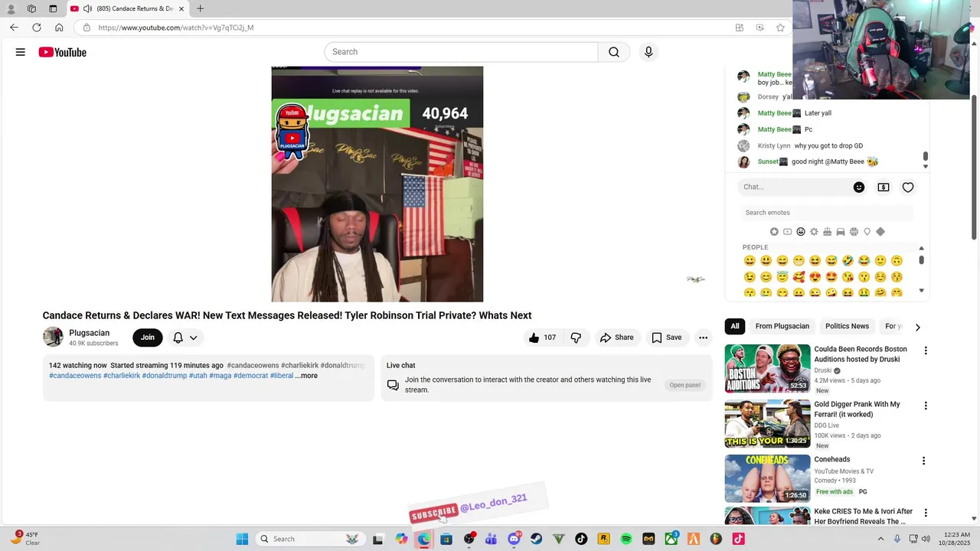This screenshot has height=551, width=980.
Task: Pick the rolling on floor laughing emoji
Action: click(x=848, y=261)
